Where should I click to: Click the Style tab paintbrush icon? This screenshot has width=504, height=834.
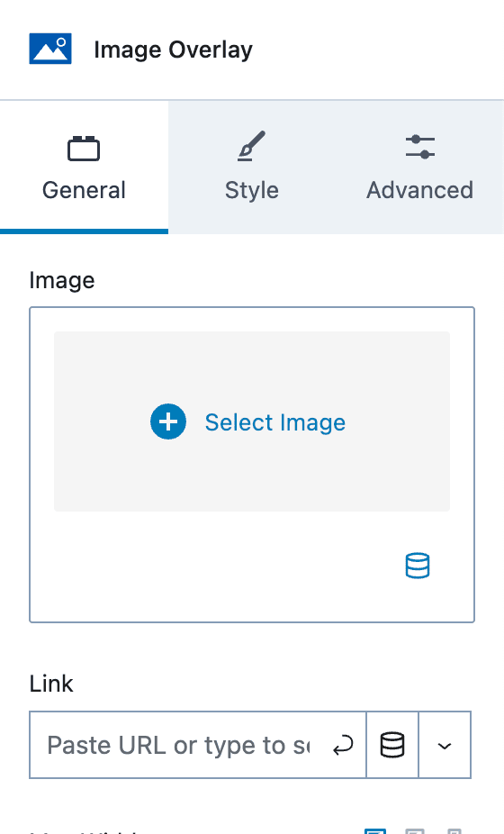[x=251, y=146]
